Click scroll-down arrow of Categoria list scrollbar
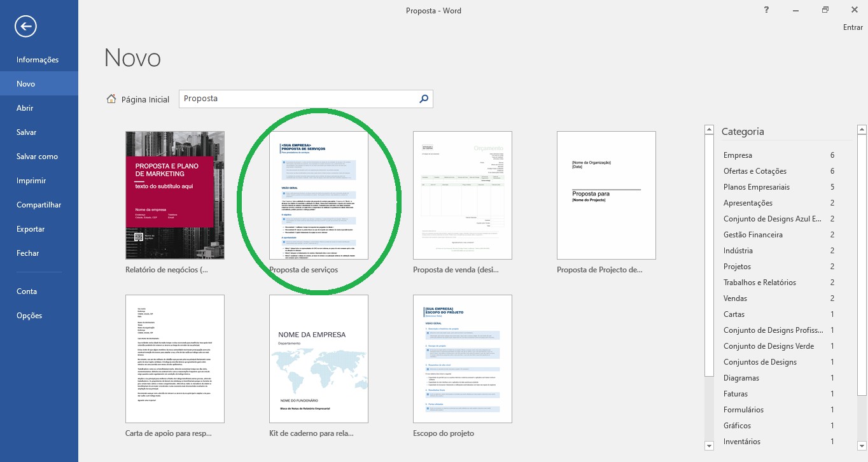The width and height of the screenshot is (868, 462). 862,445
